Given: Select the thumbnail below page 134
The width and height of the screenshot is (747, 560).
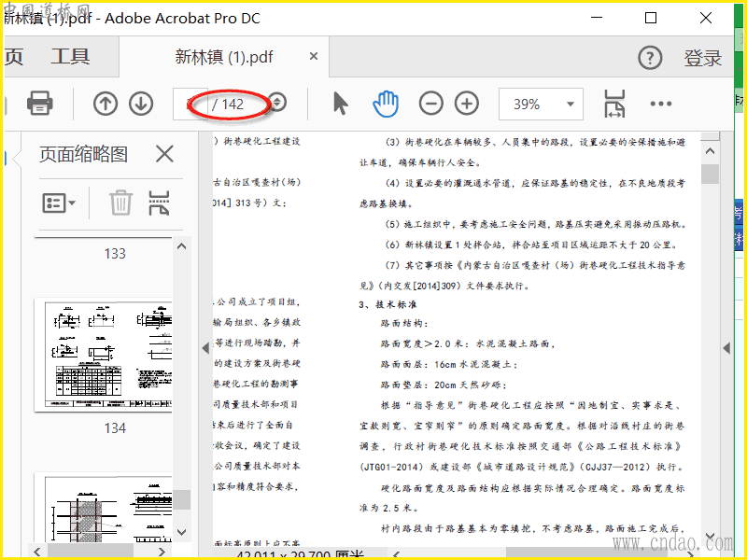Looking at the screenshot, I should point(104,508).
